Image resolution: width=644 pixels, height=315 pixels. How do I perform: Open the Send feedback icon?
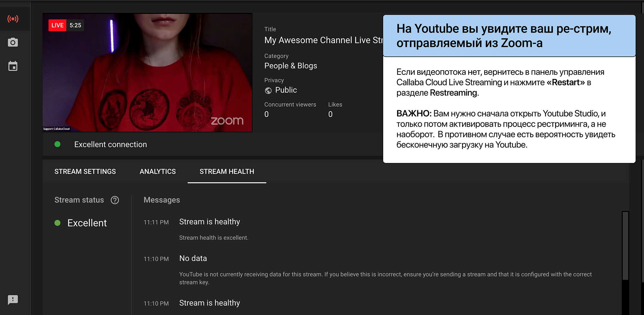click(x=13, y=300)
